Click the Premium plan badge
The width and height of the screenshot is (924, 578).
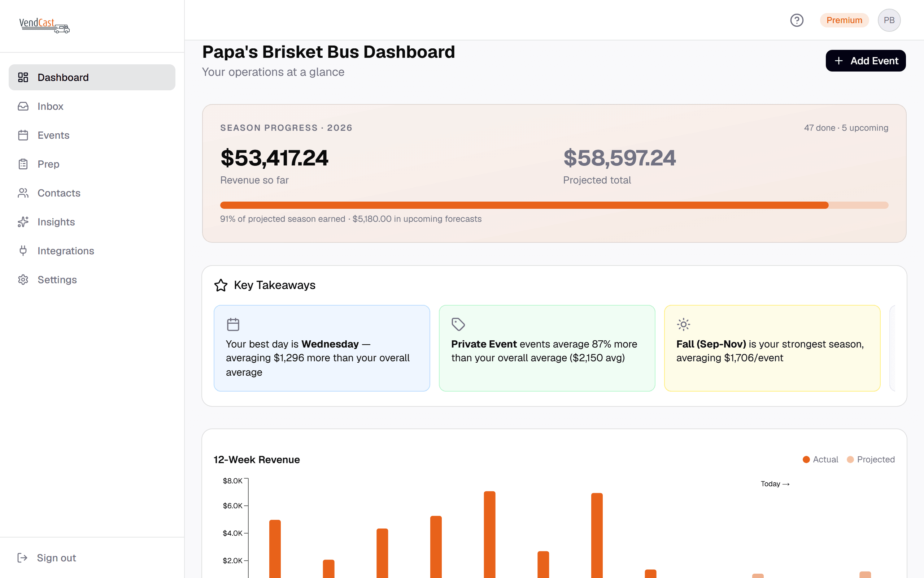(x=844, y=20)
